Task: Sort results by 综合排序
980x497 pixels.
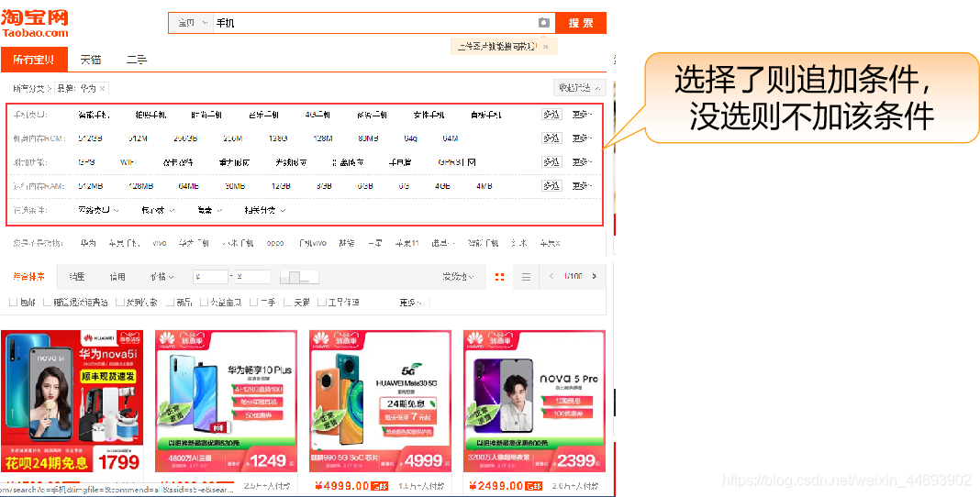Action: [28, 277]
